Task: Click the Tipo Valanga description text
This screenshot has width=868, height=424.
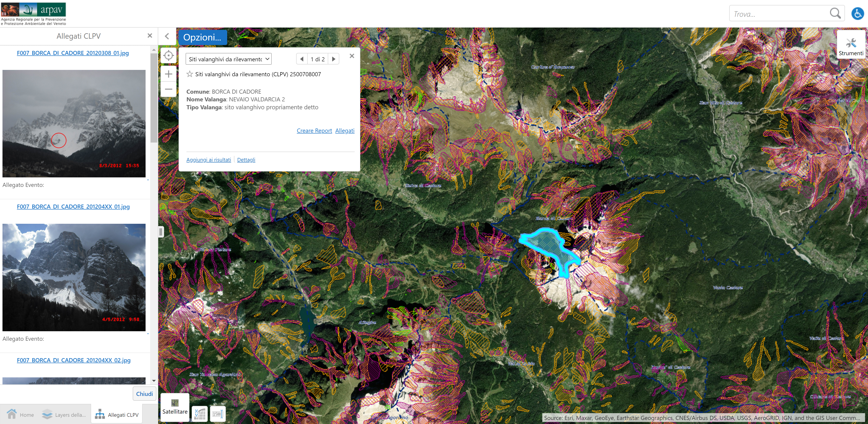Action: pos(252,107)
